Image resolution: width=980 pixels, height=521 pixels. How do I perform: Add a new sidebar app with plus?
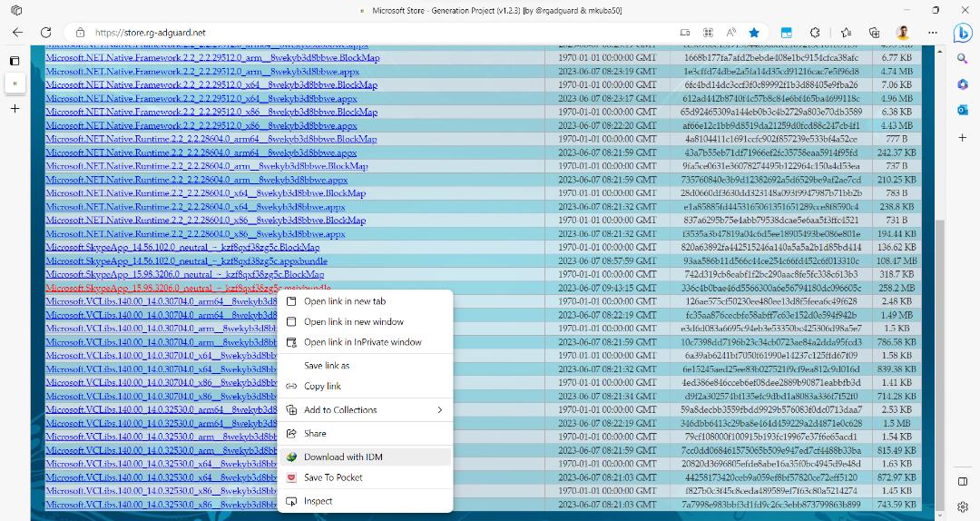click(963, 137)
